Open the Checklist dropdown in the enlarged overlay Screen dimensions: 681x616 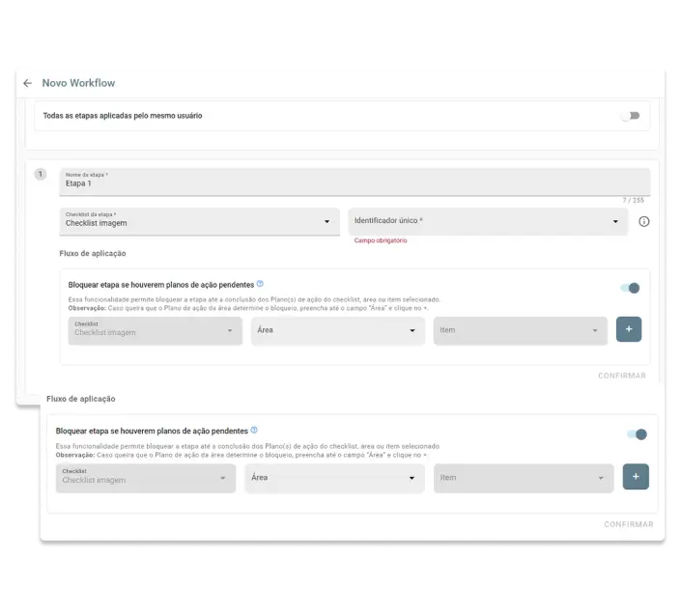coord(145,478)
